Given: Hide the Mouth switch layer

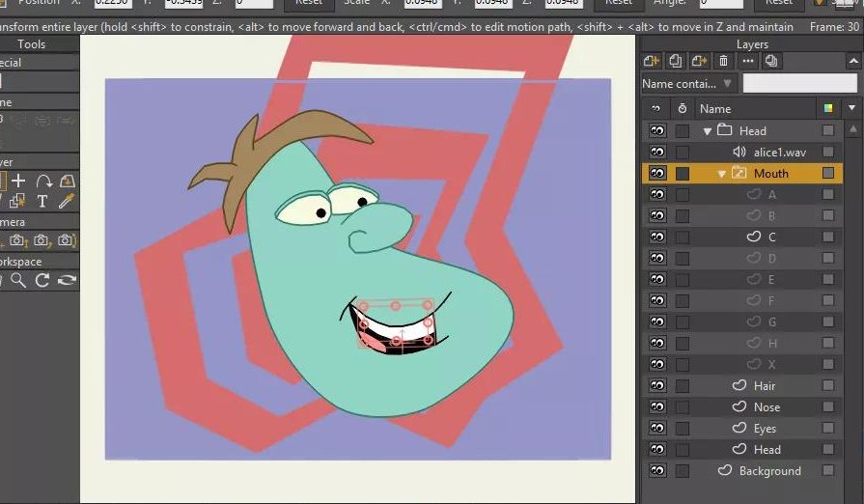Looking at the screenshot, I should [x=656, y=174].
